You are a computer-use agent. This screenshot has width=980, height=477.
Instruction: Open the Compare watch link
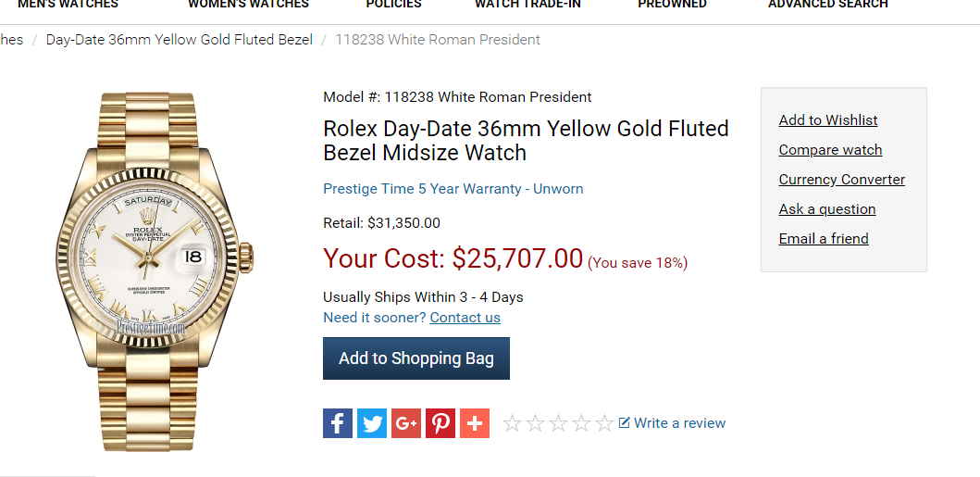pos(830,150)
